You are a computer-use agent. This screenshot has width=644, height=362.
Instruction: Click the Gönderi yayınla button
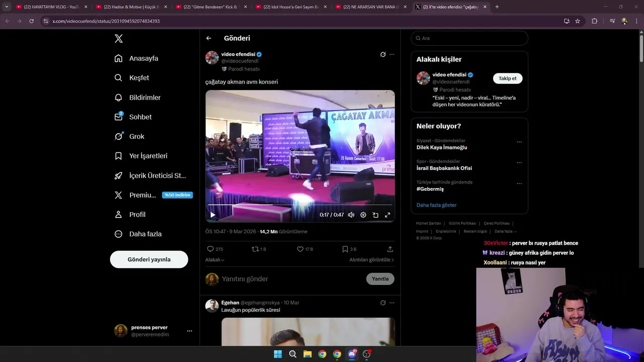tap(149, 259)
